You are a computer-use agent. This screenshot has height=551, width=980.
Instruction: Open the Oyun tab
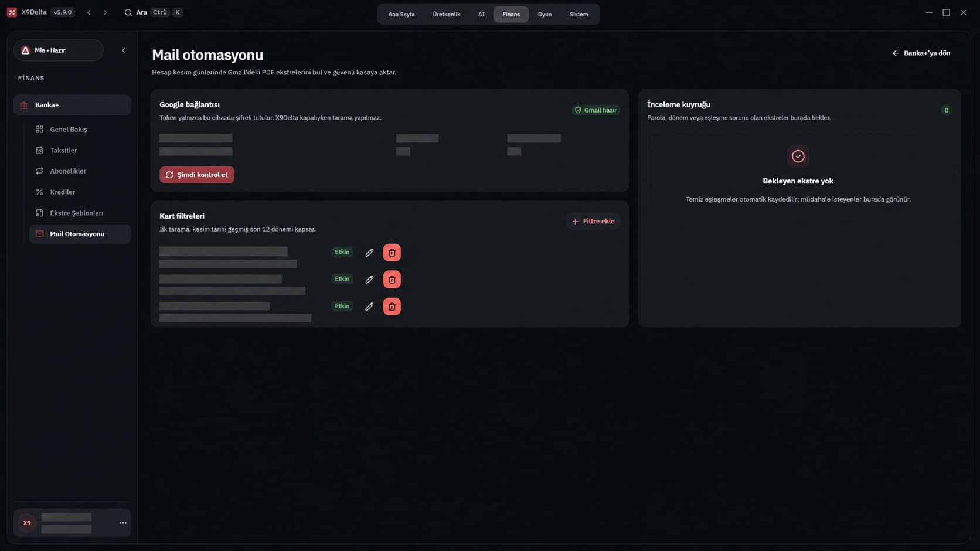tap(545, 14)
